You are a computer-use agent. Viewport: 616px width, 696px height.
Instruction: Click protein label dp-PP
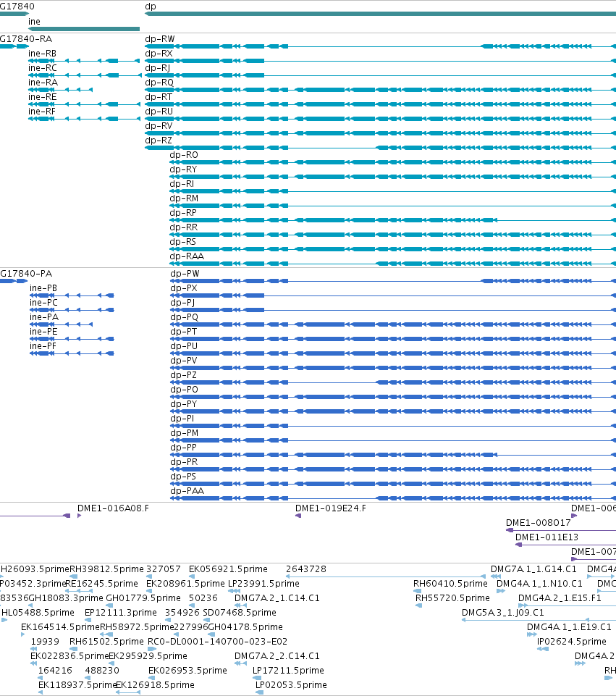click(x=184, y=448)
